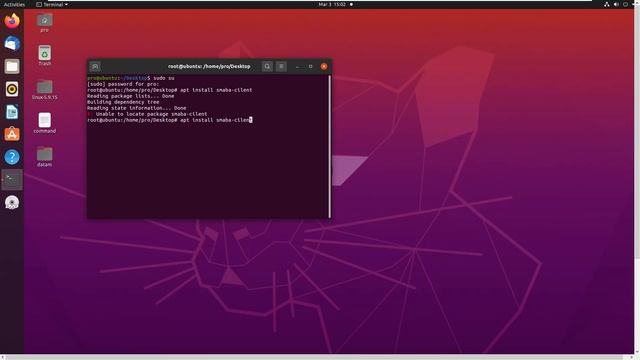Minimize the terminal window
This screenshot has width=640, height=360.
298,67
